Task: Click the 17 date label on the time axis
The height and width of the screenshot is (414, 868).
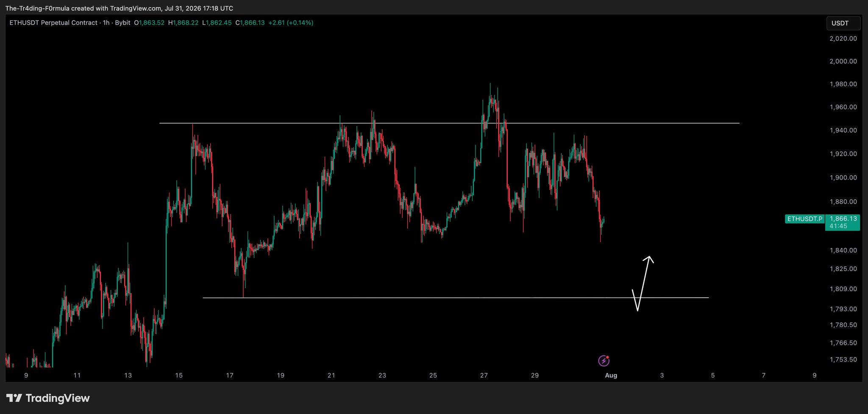Action: pos(230,375)
